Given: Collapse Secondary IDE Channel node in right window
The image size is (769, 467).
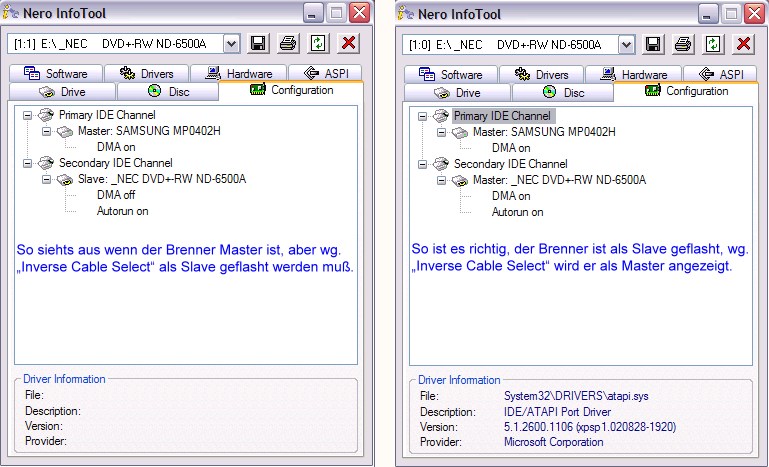Looking at the screenshot, I should click(422, 164).
